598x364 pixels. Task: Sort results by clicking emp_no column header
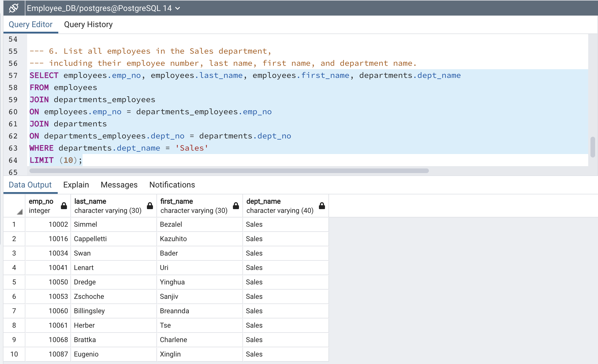coord(41,201)
